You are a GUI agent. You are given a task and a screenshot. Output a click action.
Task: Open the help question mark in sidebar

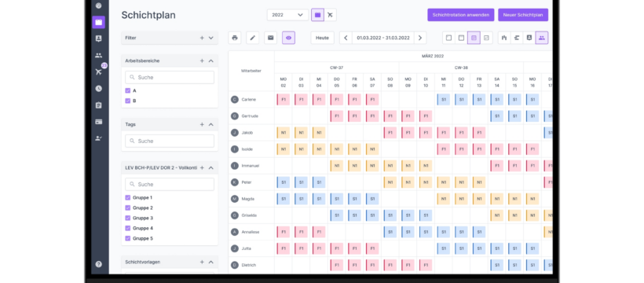(99, 264)
